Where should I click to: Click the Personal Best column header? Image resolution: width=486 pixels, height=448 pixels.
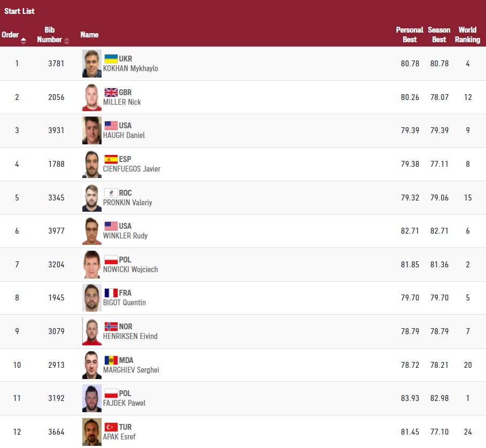410,35
